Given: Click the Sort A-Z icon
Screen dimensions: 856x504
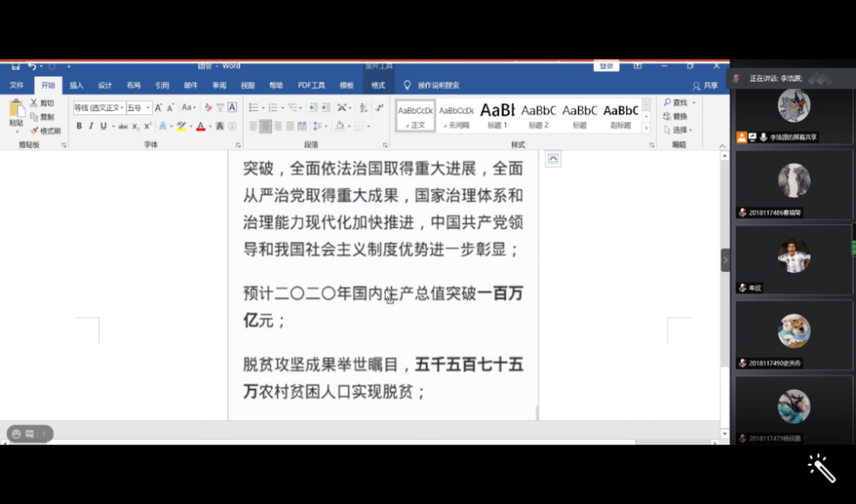Looking at the screenshot, I should pyautogui.click(x=364, y=108).
